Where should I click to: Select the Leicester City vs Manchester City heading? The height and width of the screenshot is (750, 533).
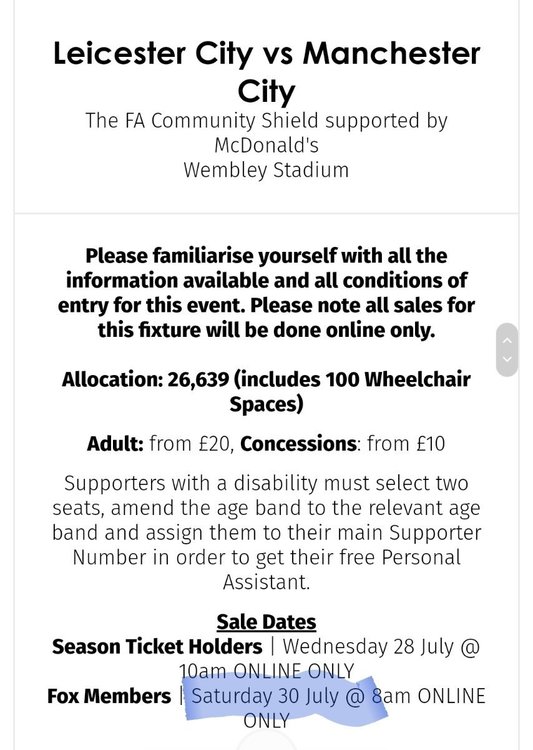tap(266, 72)
